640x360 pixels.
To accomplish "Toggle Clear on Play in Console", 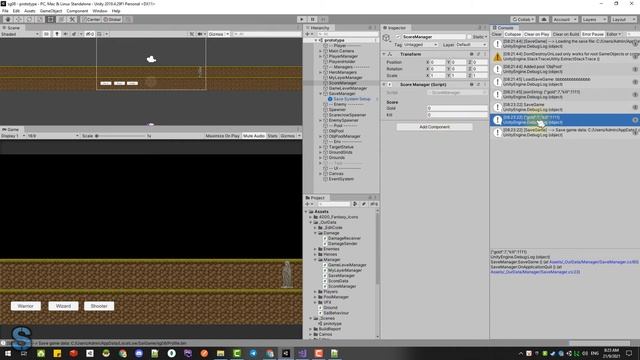I will (537, 34).
